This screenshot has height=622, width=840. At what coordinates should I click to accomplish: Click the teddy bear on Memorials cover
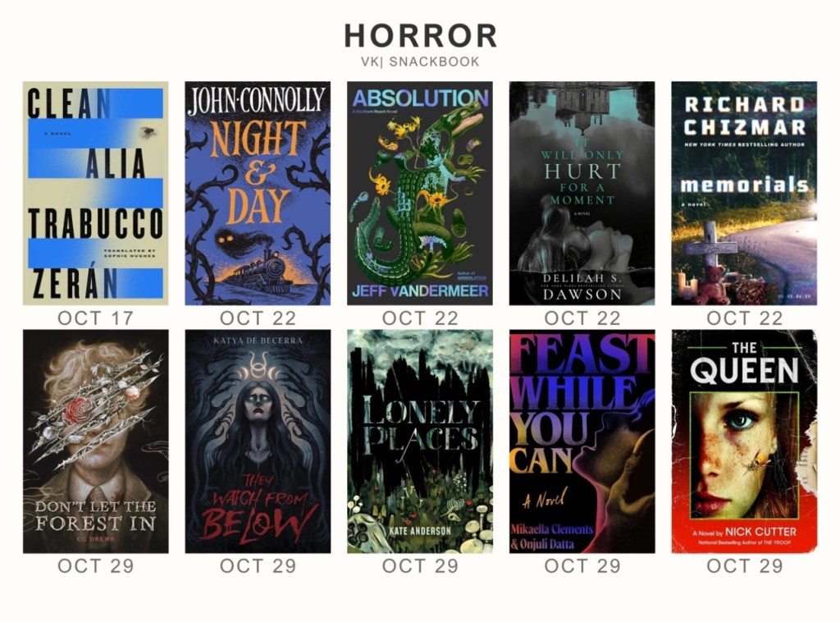[x=713, y=285]
